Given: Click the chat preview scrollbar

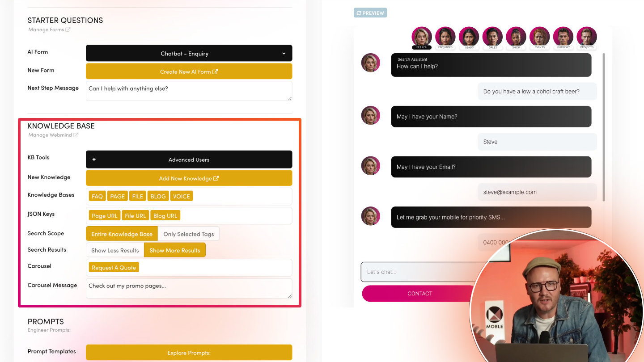Looking at the screenshot, I should click(604, 127).
